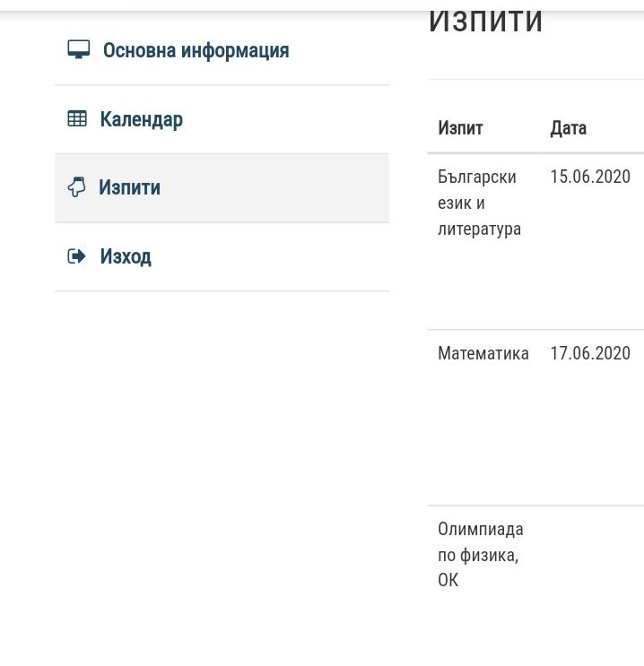Screen dimensions: 644x666
Task: Select the Олимпиада по физика, ОК row
Action: coord(480,554)
